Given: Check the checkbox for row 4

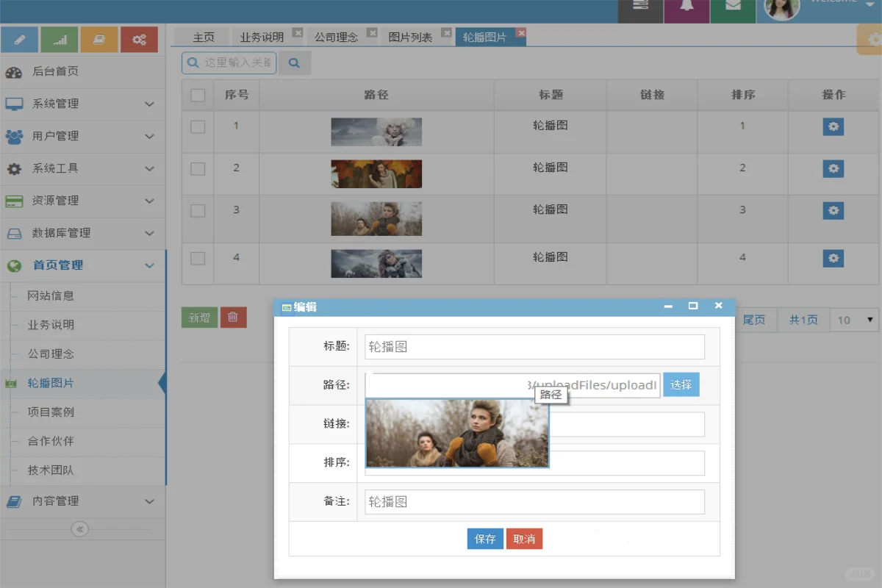Looking at the screenshot, I should pyautogui.click(x=198, y=258).
